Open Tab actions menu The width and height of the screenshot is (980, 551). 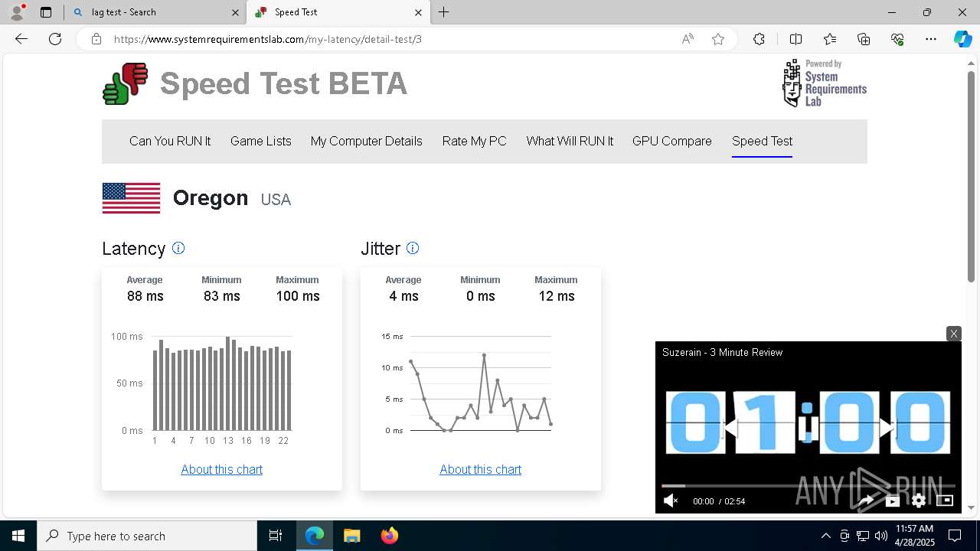pyautogui.click(x=46, y=12)
